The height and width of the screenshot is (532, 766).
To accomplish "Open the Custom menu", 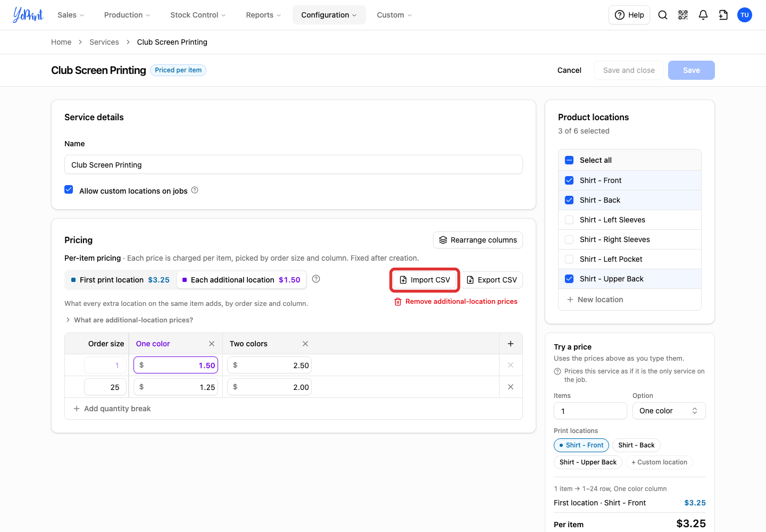I will pos(394,15).
